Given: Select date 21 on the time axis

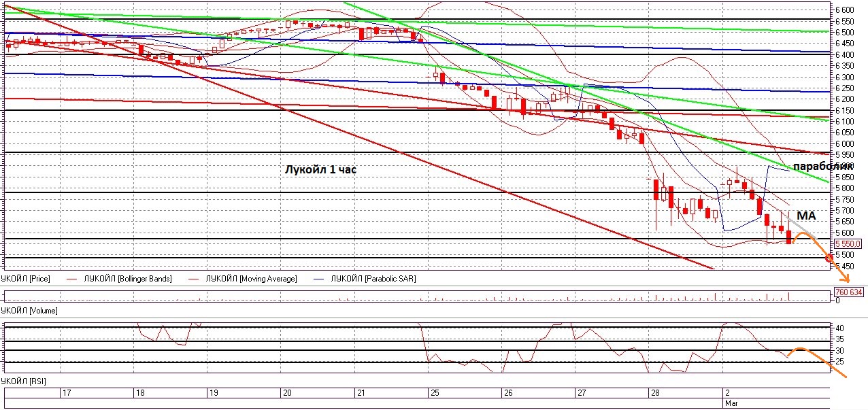Looking at the screenshot, I should pyautogui.click(x=360, y=393).
